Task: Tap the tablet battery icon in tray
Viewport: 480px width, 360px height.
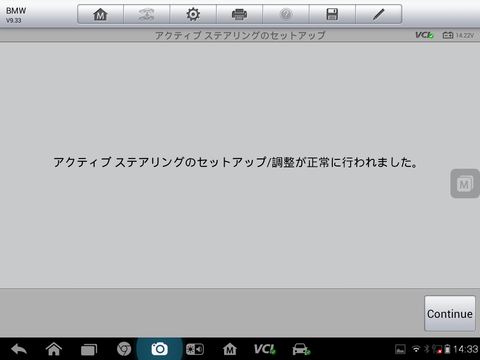Action: coord(448,349)
